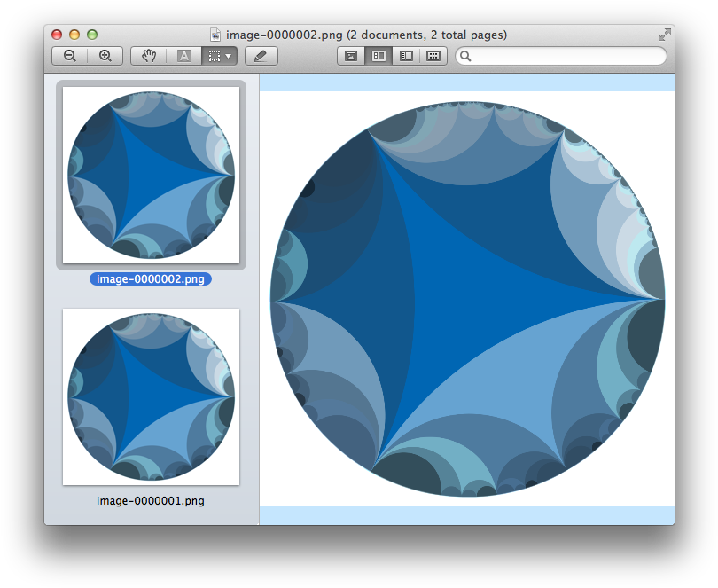Select the image-0000001.png thumbnail
This screenshot has width=718, height=588.
click(x=150, y=396)
